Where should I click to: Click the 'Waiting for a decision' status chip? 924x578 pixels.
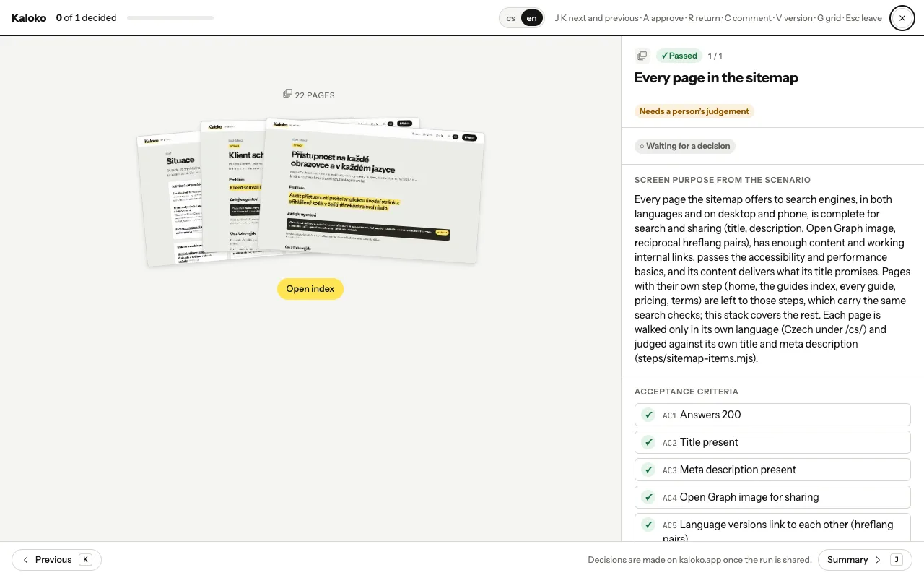pos(685,146)
